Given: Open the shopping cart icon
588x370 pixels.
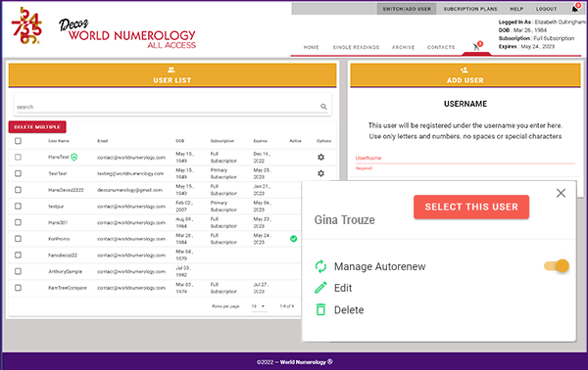Looking at the screenshot, I should tap(476, 47).
